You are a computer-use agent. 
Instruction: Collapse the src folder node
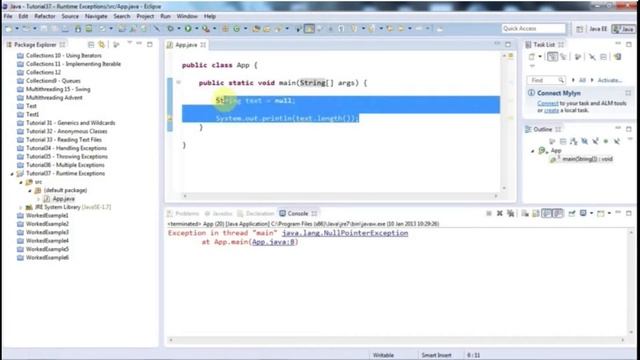tap(21, 182)
